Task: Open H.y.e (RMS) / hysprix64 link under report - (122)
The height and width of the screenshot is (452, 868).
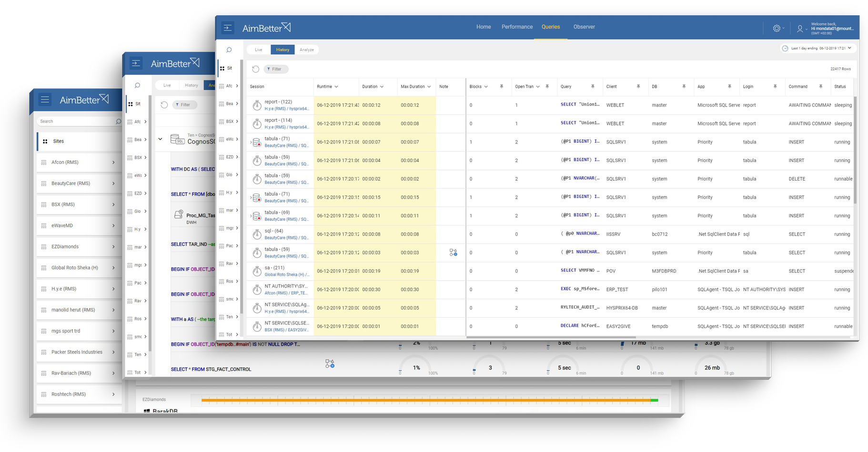Action: (287, 109)
